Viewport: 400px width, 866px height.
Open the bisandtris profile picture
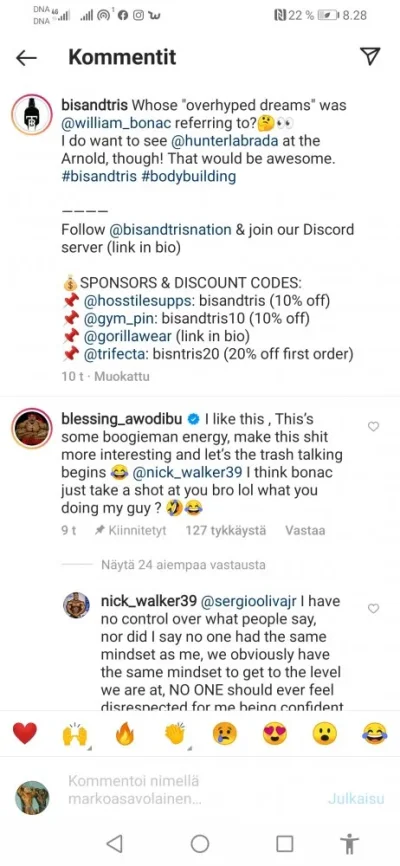coord(32,114)
